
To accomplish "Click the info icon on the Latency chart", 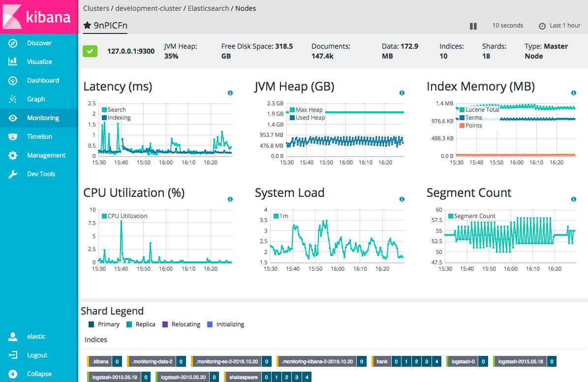I will 230,93.
